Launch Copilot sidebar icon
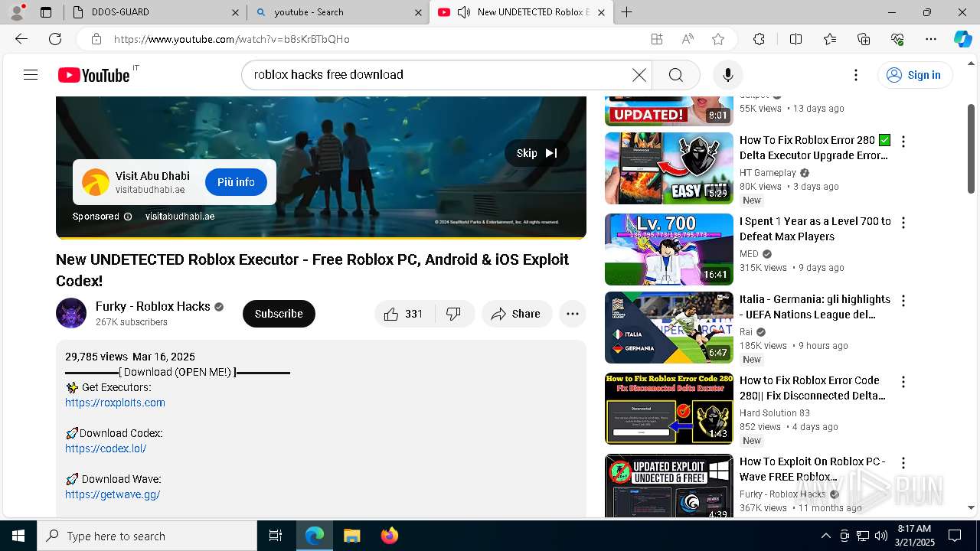980x551 pixels. point(962,39)
